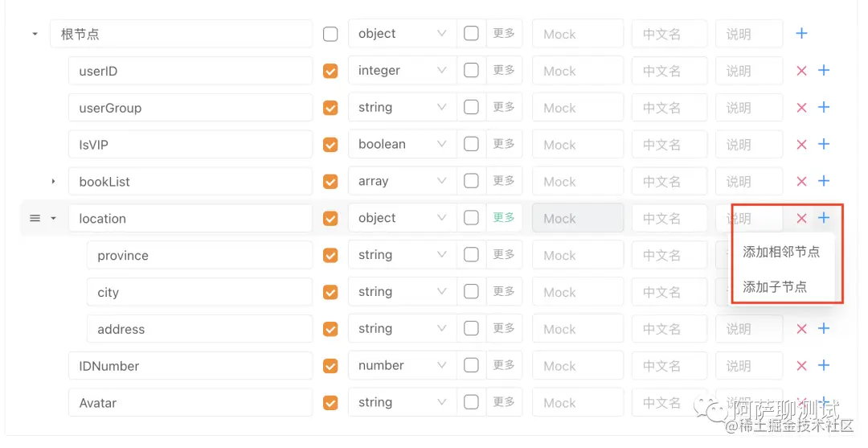Open the array type dropdown for bookList
This screenshot has height=448, width=868.
tap(403, 181)
